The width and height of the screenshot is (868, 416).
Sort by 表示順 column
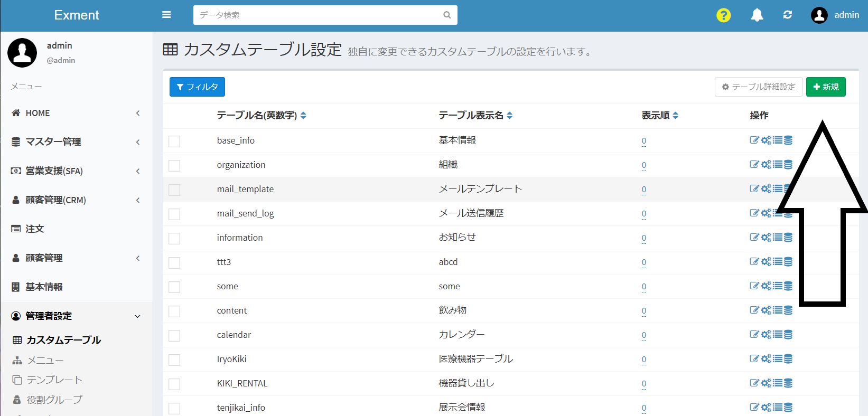point(676,116)
